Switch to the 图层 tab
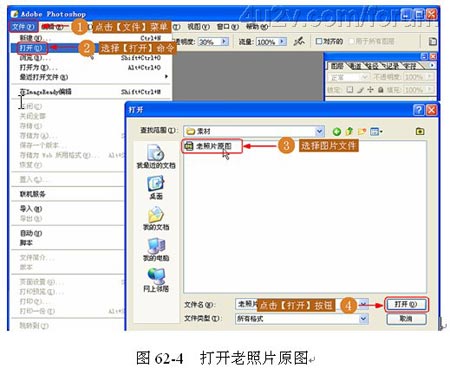Image resolution: width=450 pixels, height=368 pixels. coord(337,66)
